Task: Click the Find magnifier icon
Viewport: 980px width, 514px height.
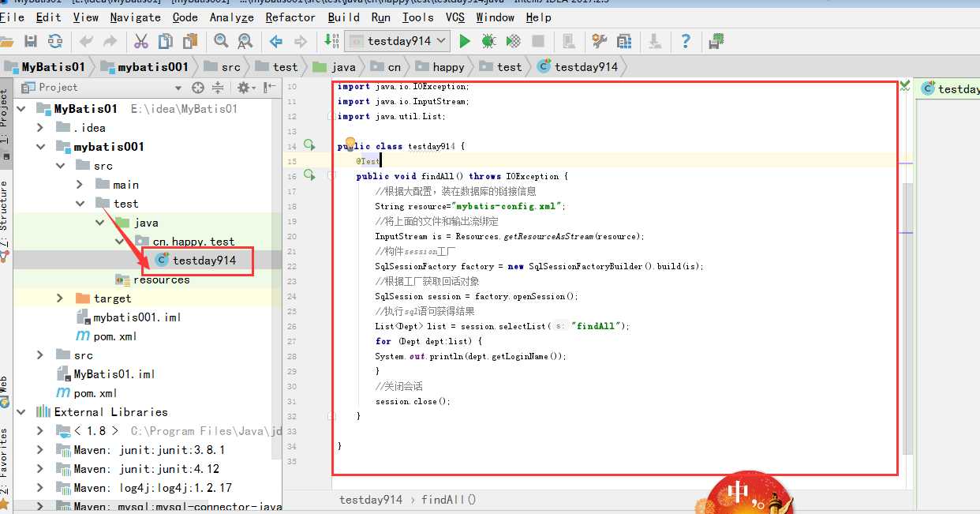Action: click(x=222, y=41)
